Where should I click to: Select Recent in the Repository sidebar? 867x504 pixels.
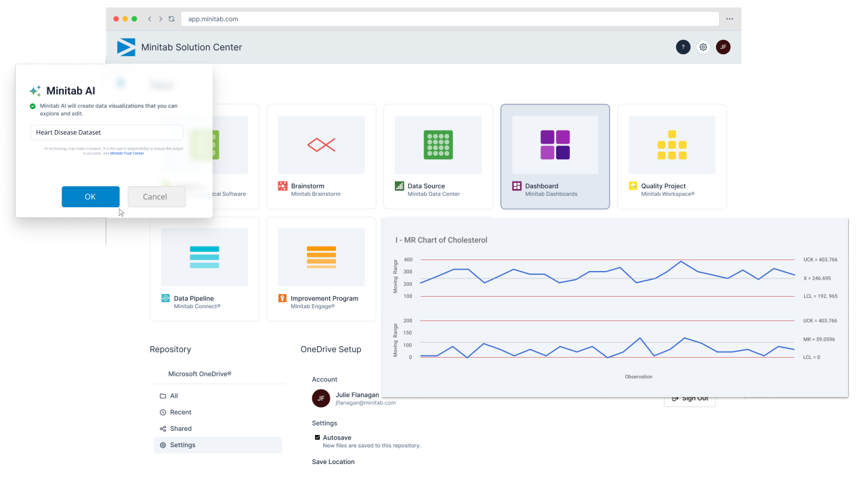pyautogui.click(x=180, y=412)
